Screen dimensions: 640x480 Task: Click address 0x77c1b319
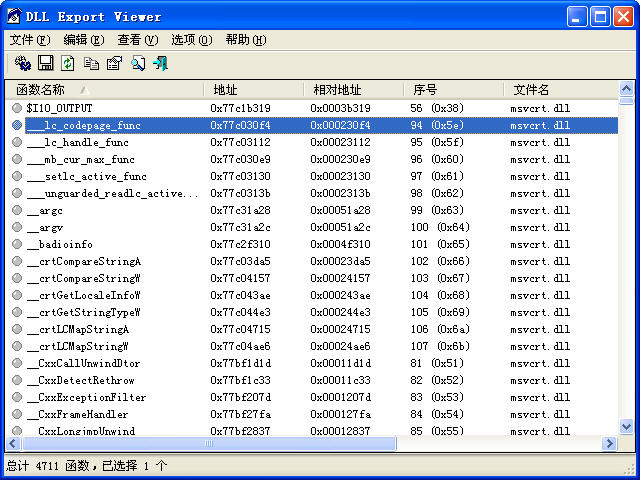tap(240, 108)
